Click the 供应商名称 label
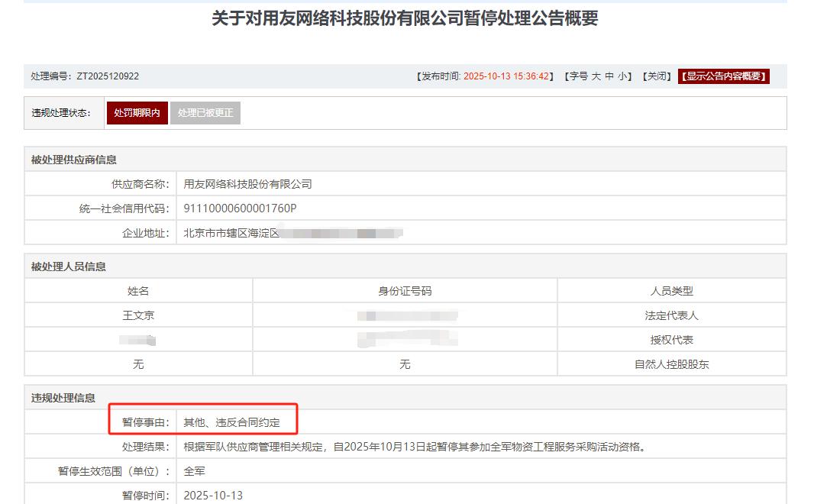Image resolution: width=814 pixels, height=504 pixels. 141,184
